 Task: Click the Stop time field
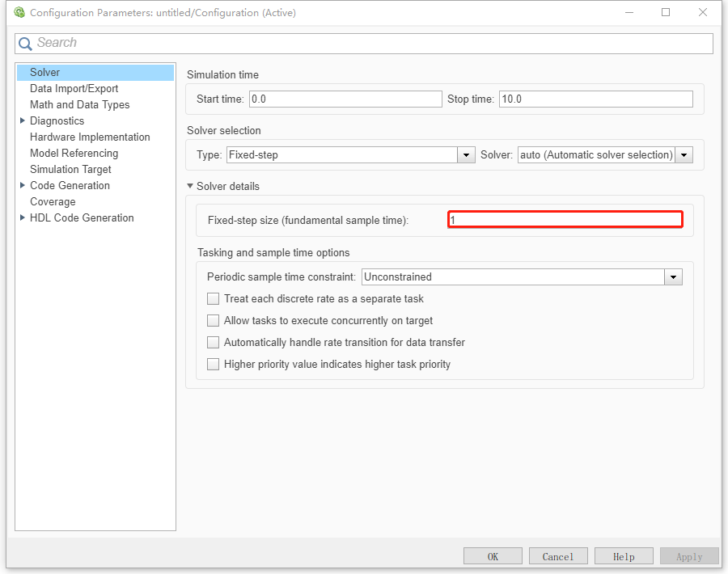[x=595, y=99]
